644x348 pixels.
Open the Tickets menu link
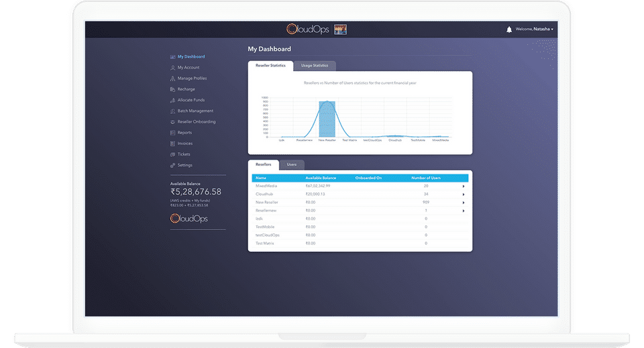[x=184, y=154]
